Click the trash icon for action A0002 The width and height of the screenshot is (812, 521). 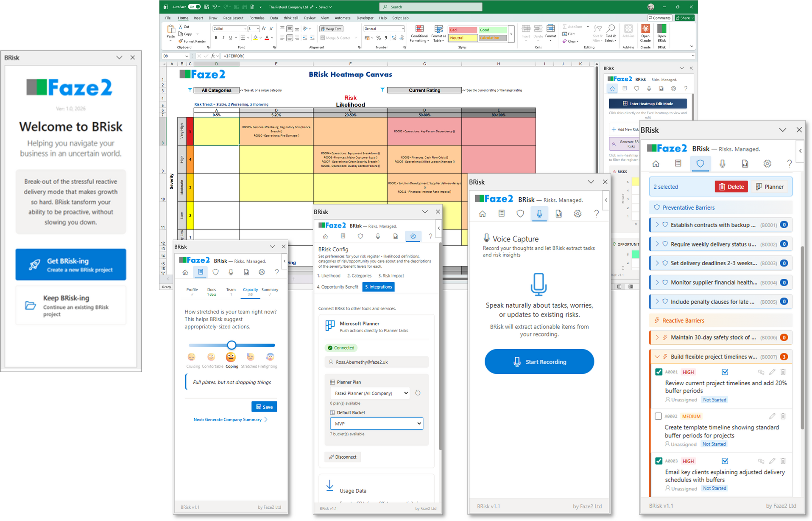pyautogui.click(x=783, y=416)
